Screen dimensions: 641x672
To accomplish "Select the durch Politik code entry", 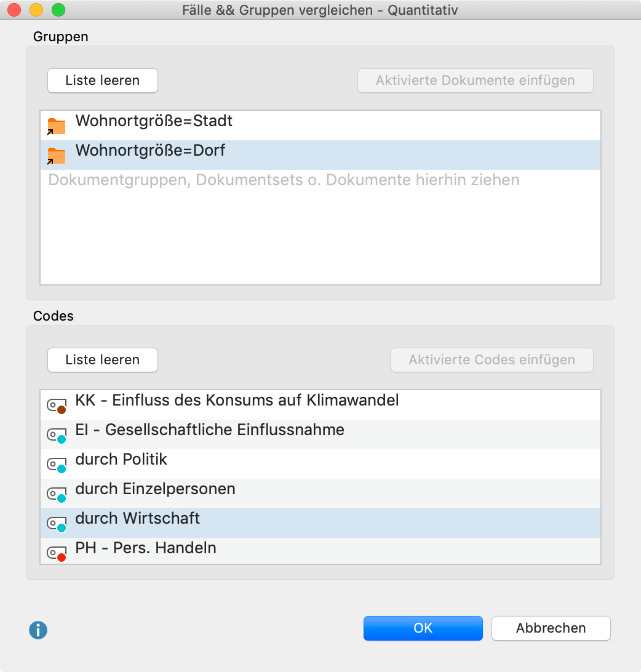I will [121, 460].
